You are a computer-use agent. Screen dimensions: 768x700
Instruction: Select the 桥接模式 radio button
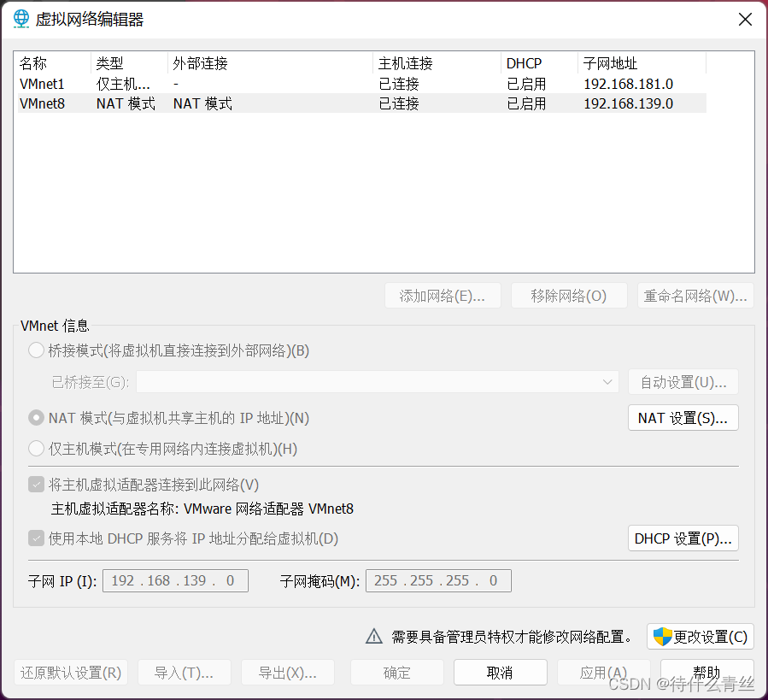tap(36, 350)
